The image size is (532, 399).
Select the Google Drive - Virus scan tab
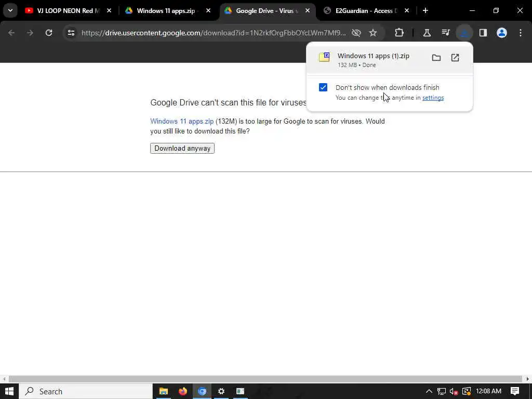pos(267,11)
